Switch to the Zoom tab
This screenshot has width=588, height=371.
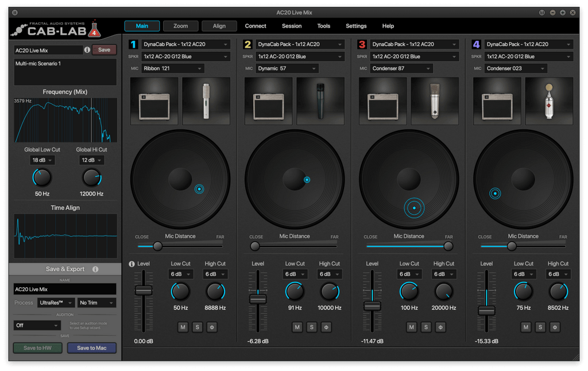[x=180, y=26]
